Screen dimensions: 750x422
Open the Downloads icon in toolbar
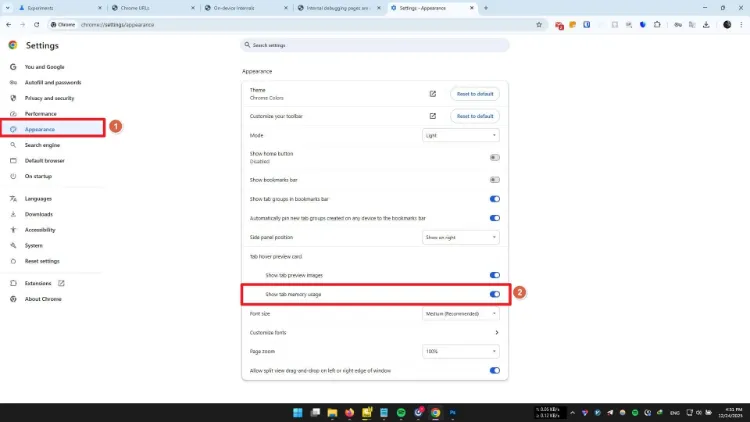706,25
